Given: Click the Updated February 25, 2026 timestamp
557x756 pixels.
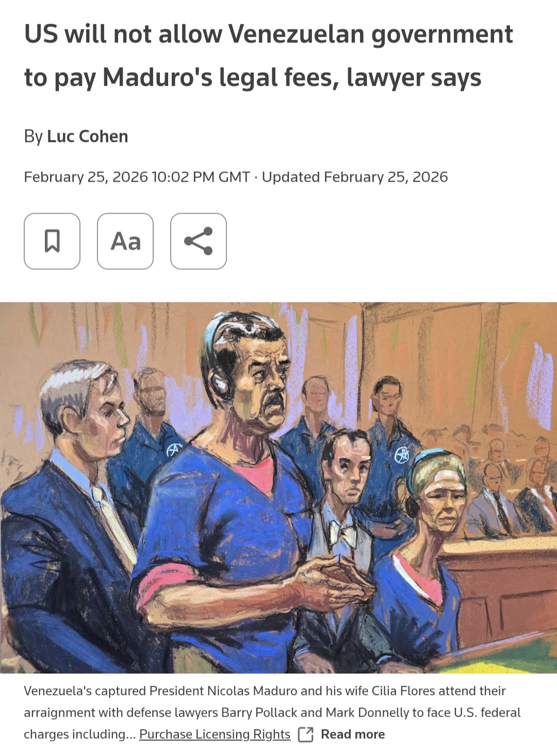Looking at the screenshot, I should click(355, 177).
